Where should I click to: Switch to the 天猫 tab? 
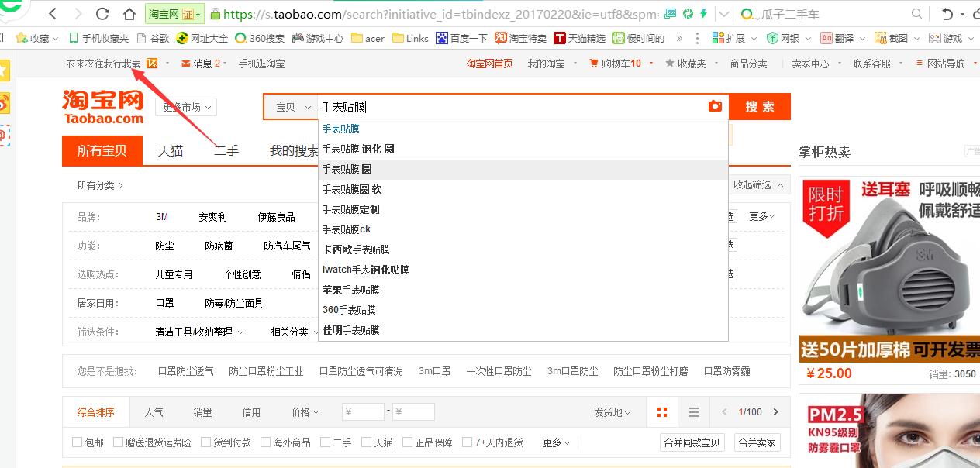[170, 151]
